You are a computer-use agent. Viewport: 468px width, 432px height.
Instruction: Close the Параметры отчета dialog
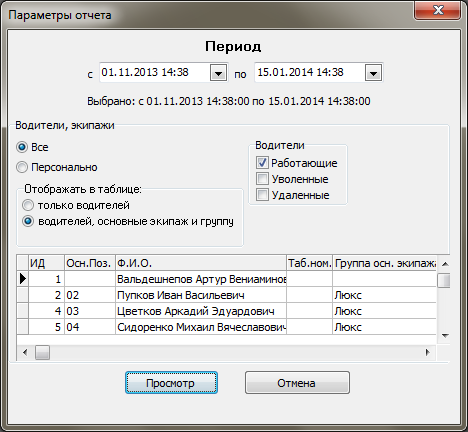(x=438, y=10)
